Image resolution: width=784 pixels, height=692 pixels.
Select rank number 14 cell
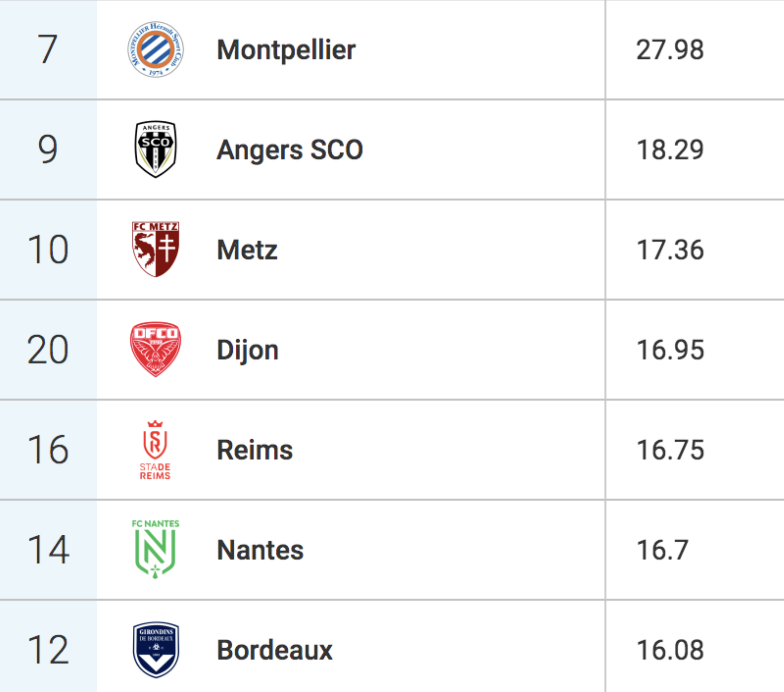click(48, 550)
